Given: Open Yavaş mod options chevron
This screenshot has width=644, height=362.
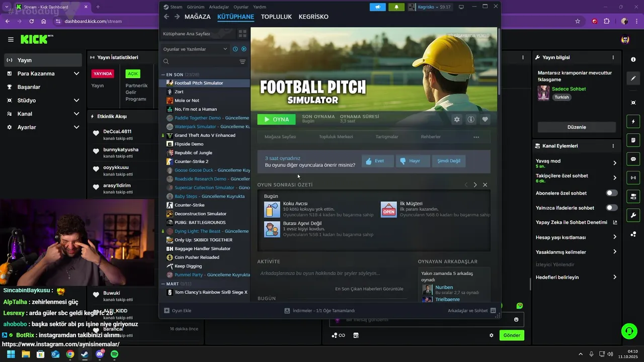Looking at the screenshot, I should click(615, 163).
